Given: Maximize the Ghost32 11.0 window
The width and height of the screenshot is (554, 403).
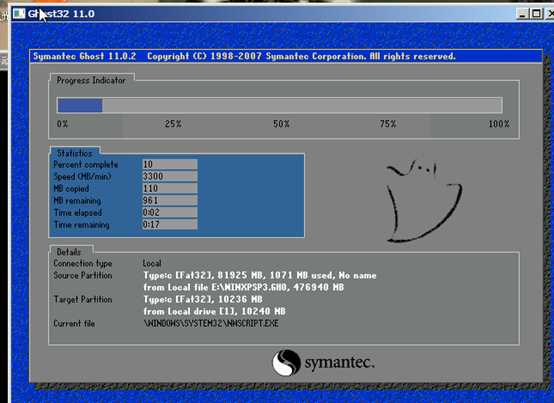Looking at the screenshot, I should coord(536,14).
